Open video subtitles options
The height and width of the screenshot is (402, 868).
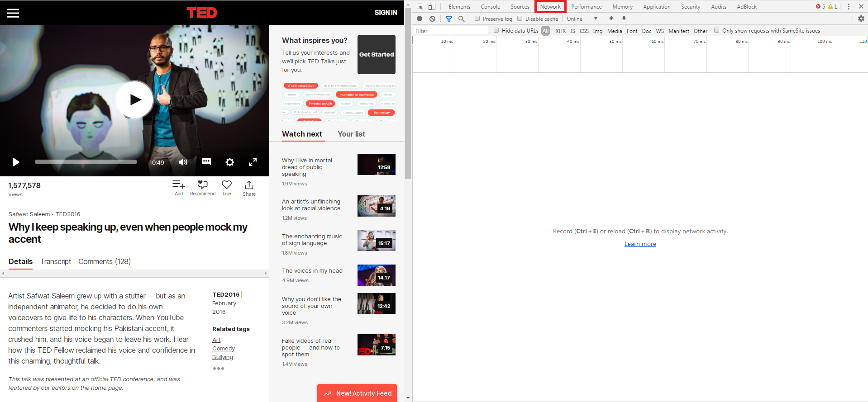point(206,162)
